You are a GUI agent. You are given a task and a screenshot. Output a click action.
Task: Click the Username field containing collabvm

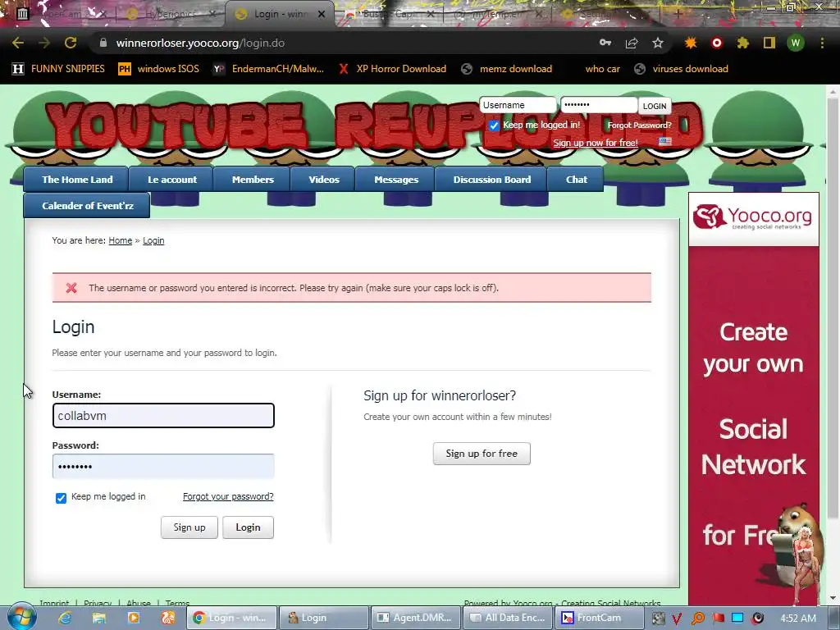click(x=163, y=416)
